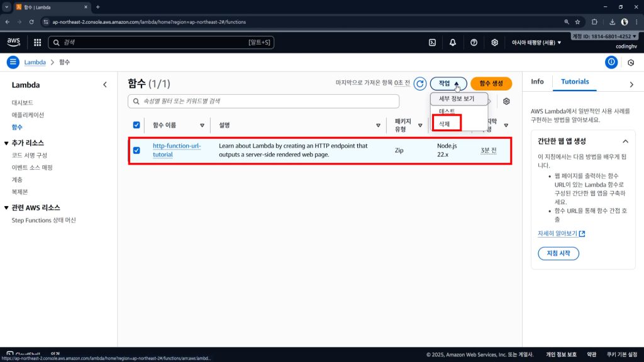Open the 작업 actions dropdown
644x362 pixels.
point(448,84)
